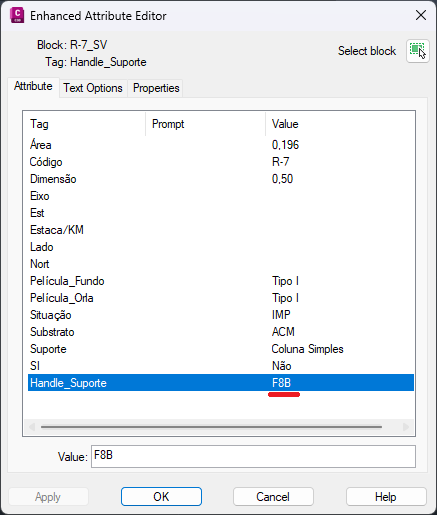Click the left scroll arrow of list
Screen dimensions: 437x515
(32, 427)
